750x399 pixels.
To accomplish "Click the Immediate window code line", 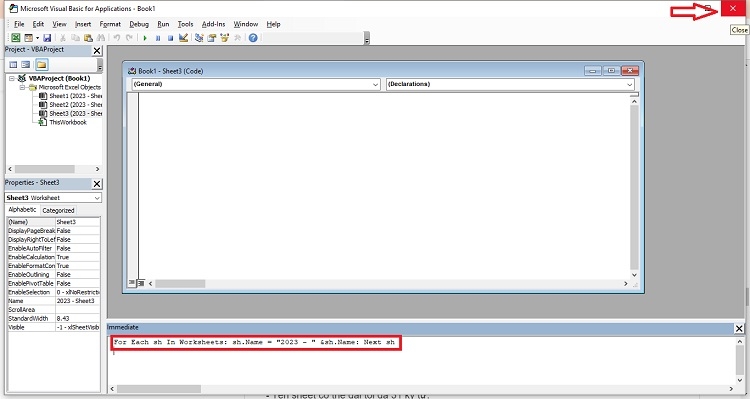I will coord(254,343).
